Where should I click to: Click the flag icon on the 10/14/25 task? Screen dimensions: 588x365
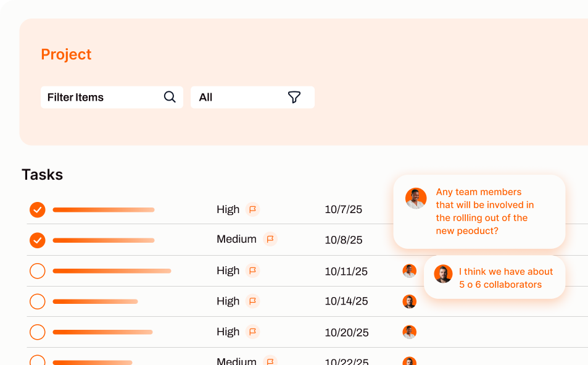click(252, 301)
